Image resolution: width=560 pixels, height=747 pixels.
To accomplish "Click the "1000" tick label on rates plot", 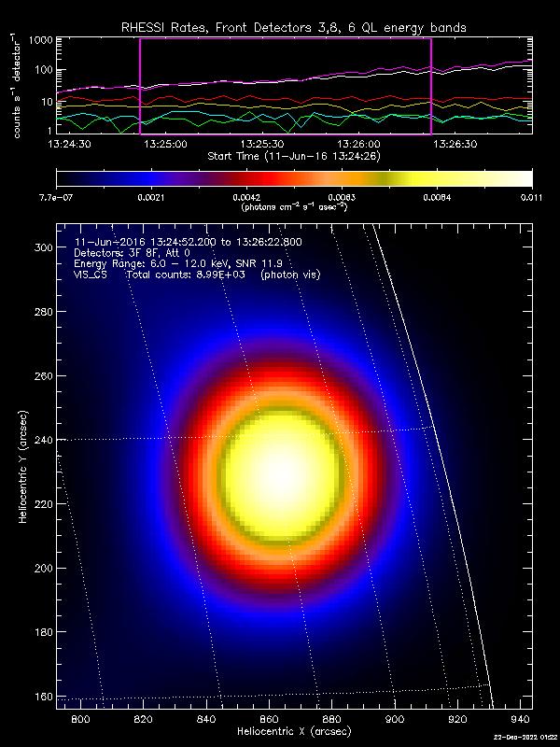I will click(40, 40).
